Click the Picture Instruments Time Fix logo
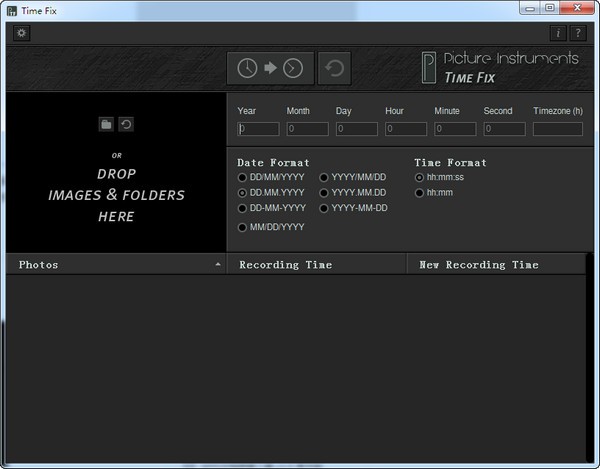600x469 pixels. pos(500,68)
